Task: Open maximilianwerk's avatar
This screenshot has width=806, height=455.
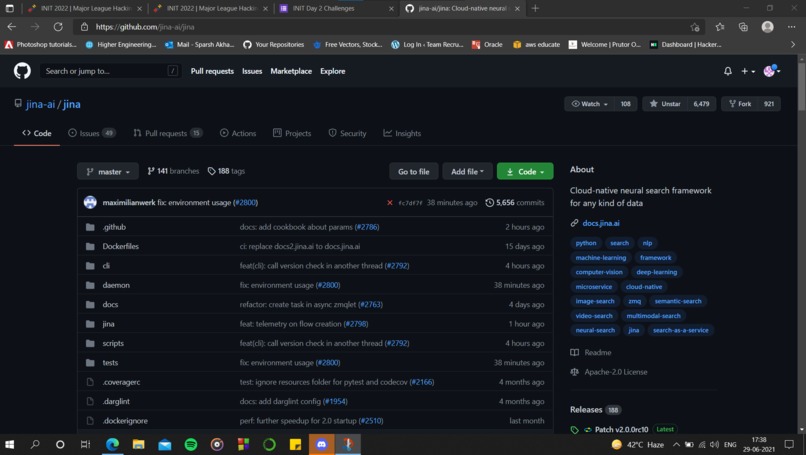Action: (x=90, y=202)
